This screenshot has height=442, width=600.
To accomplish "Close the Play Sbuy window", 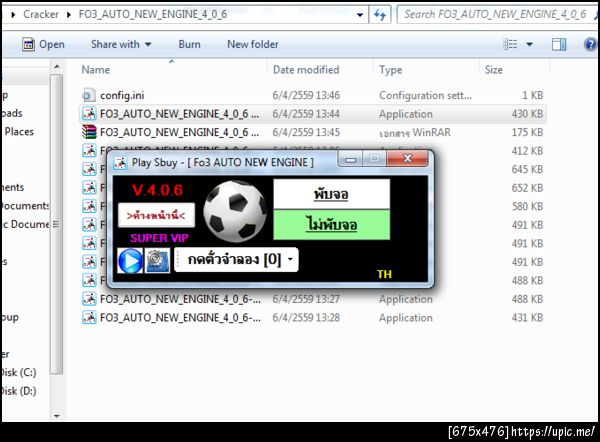I will (x=408, y=158).
